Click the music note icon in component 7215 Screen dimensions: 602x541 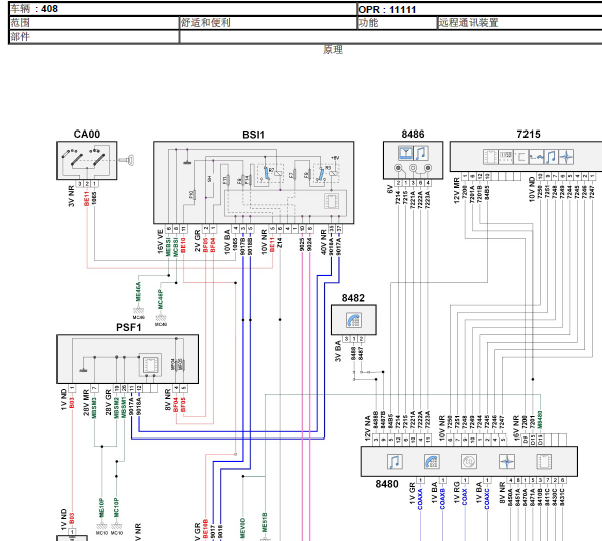(551, 157)
